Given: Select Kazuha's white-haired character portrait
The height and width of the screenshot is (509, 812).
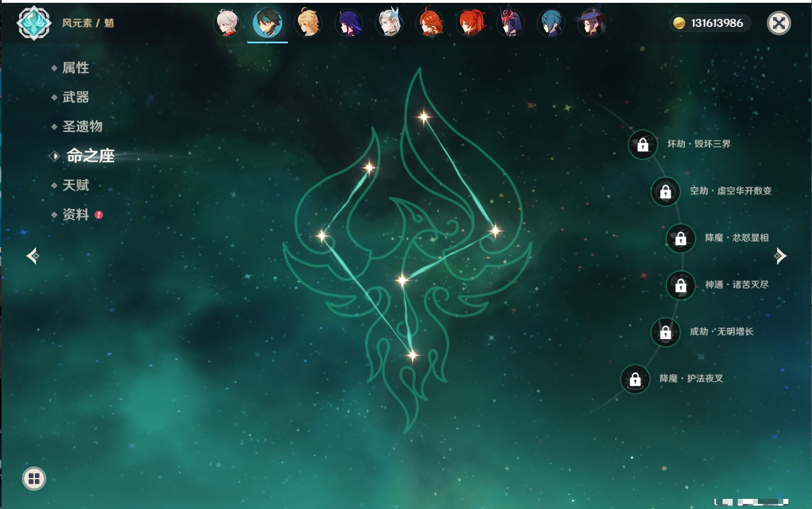Looking at the screenshot, I should point(228,23).
